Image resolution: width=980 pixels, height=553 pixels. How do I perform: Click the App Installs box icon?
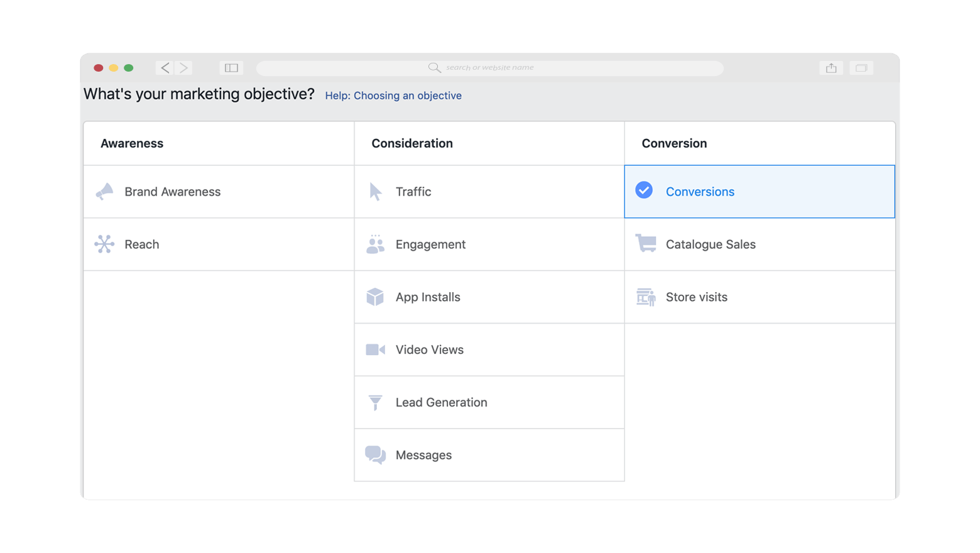pyautogui.click(x=375, y=297)
